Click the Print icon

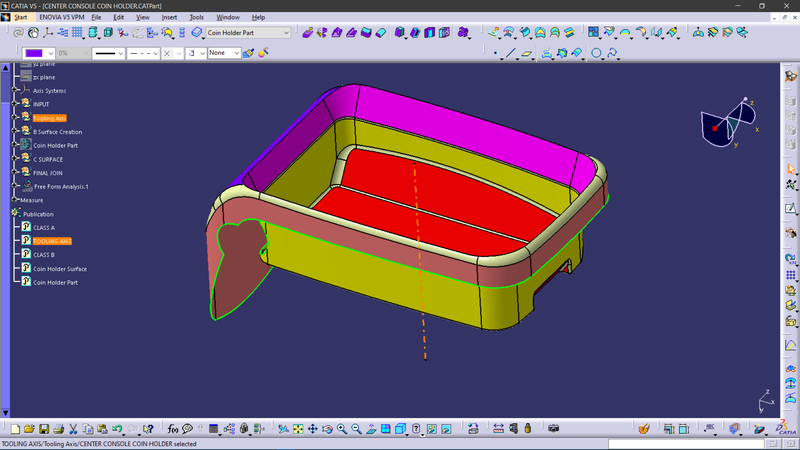(58, 429)
